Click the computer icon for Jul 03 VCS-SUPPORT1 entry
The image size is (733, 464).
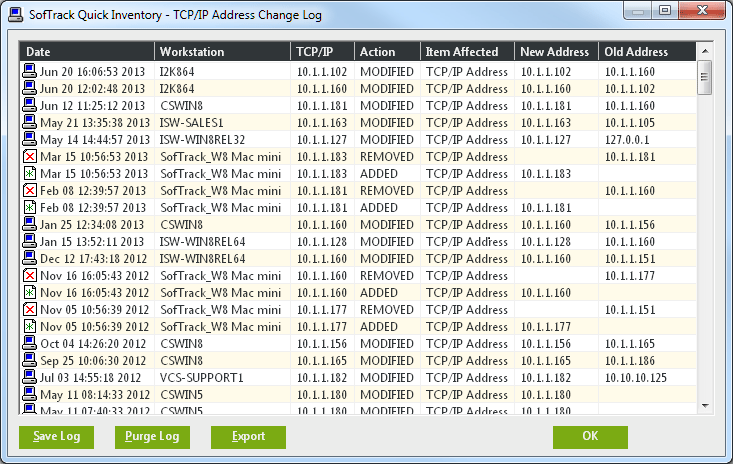point(30,377)
